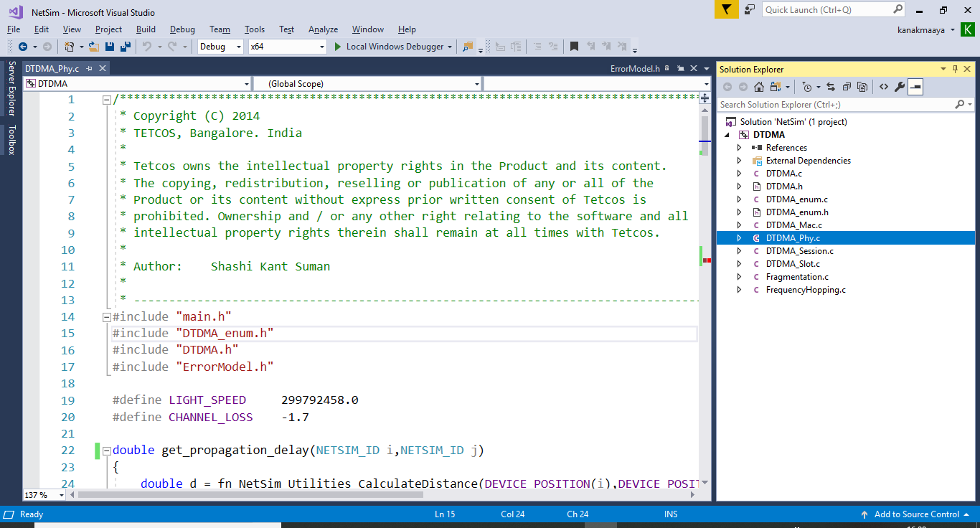This screenshot has height=528, width=980.
Task: Open the Tools menu
Action: coord(255,29)
